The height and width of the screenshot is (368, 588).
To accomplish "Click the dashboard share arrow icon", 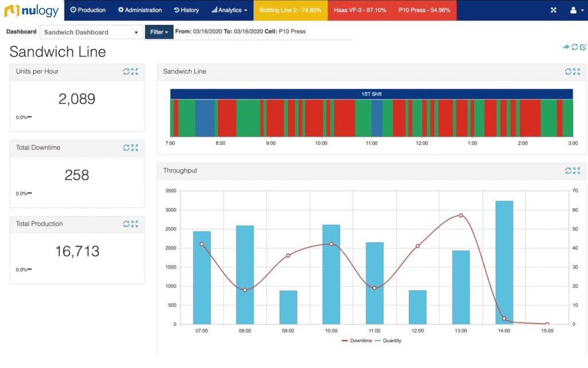I will pyautogui.click(x=566, y=47).
